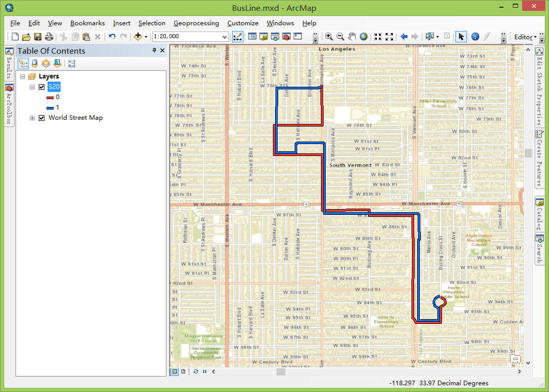Open the Editor dropdown menu
This screenshot has height=392, width=549.
coord(525,37)
